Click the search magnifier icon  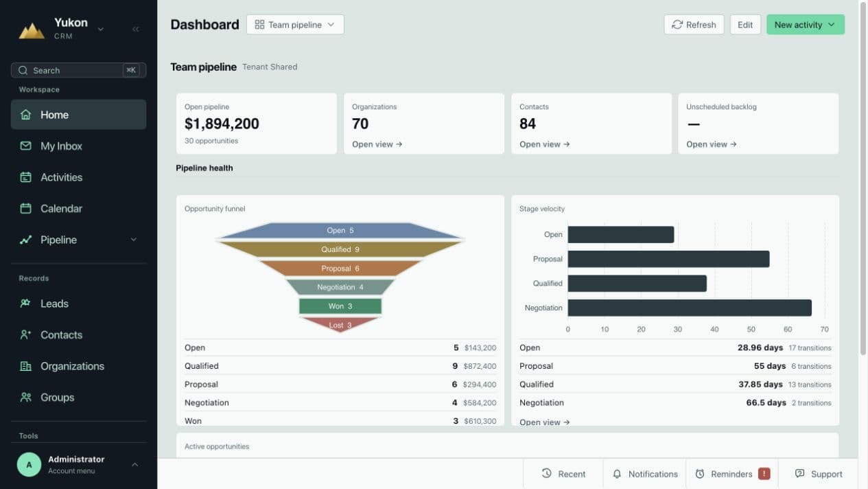click(x=23, y=70)
